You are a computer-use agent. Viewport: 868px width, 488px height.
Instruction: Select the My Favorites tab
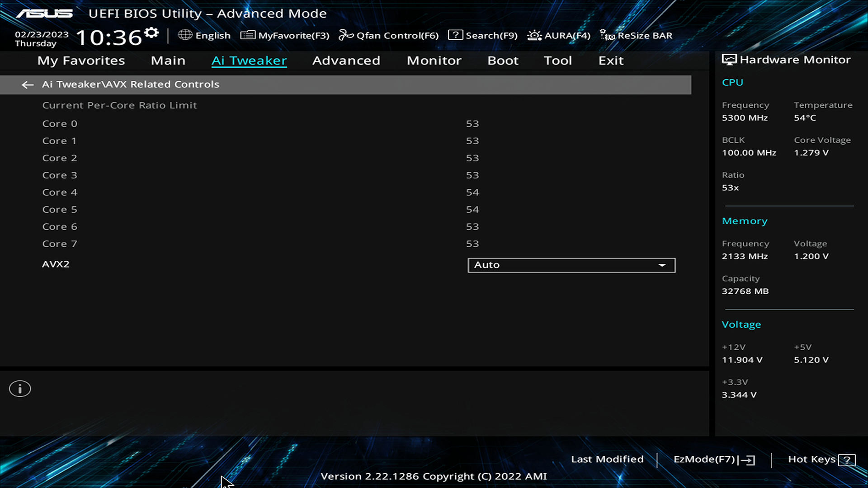click(x=81, y=61)
